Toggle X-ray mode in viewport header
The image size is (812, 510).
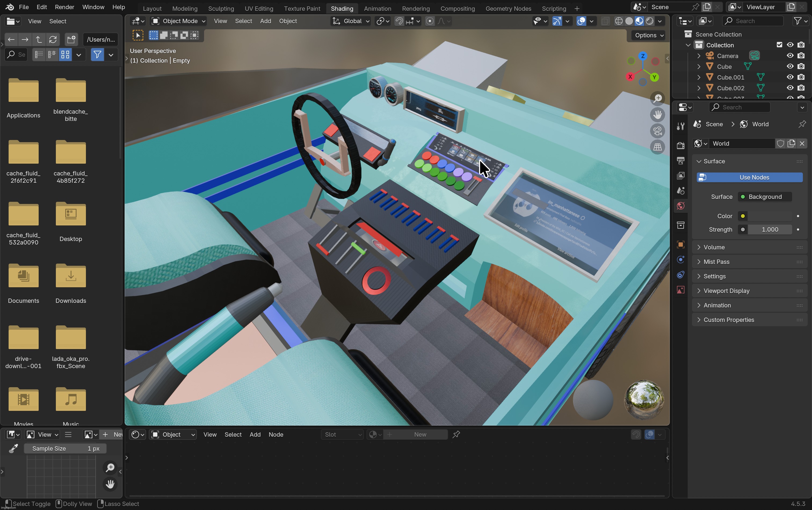[606, 21]
